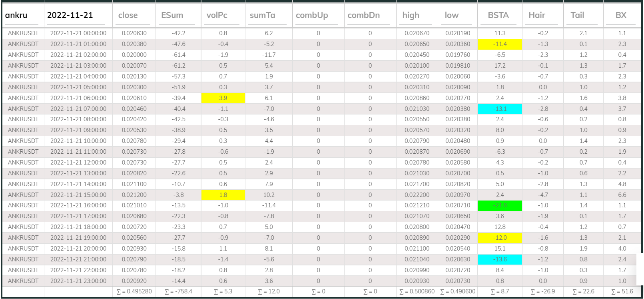Select ANKRUSDT in the 02:00:00 row
Image resolution: width=644 pixels, height=299 pixels.
23,55
